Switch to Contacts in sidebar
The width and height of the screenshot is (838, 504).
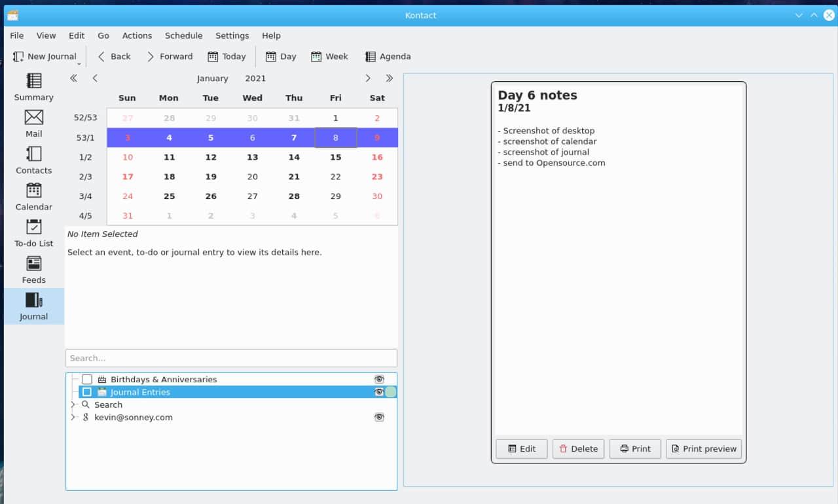click(x=33, y=160)
